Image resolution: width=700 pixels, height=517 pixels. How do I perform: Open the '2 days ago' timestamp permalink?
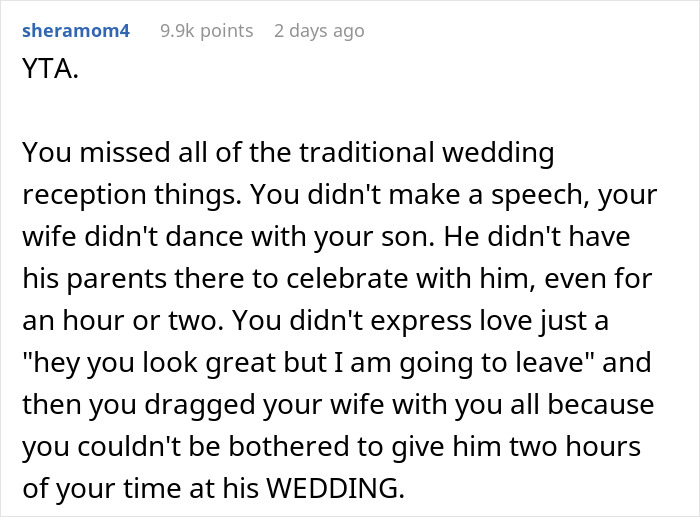(x=319, y=31)
